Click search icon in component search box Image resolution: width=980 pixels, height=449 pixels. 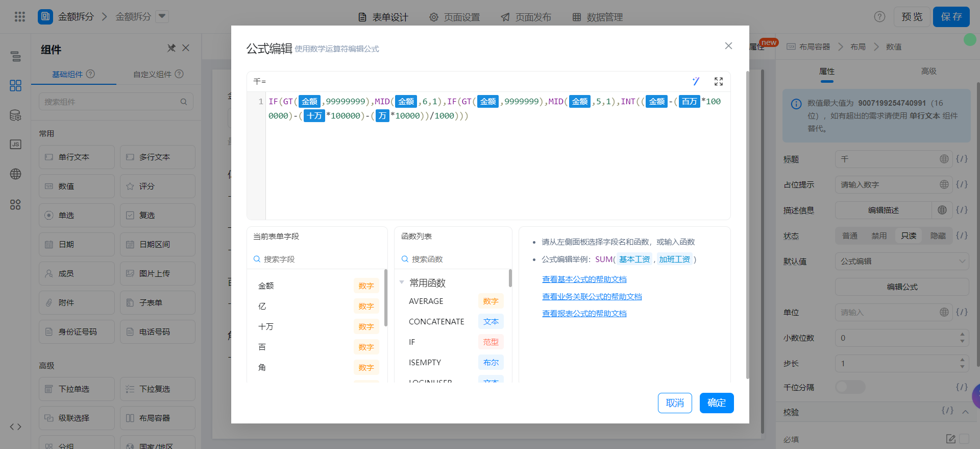[x=184, y=102]
